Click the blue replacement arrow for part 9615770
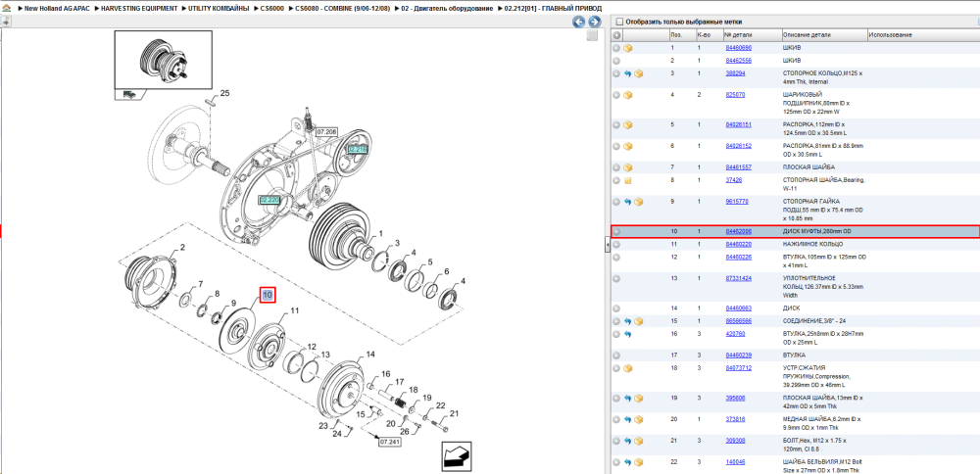 point(628,202)
